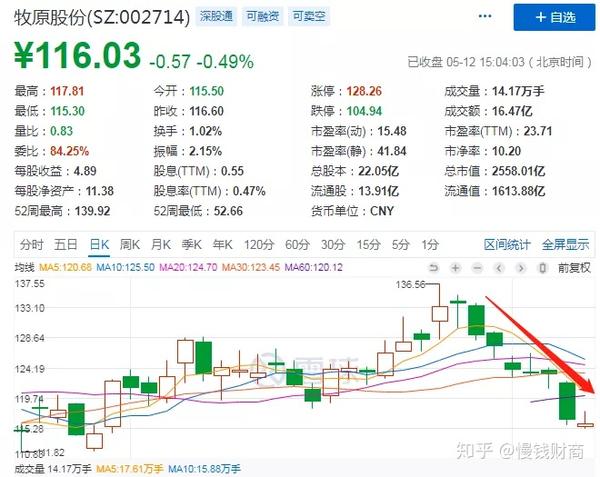Click the 成交额 value 16.47亿
Viewport: 600px width, 477px height.
[512, 111]
